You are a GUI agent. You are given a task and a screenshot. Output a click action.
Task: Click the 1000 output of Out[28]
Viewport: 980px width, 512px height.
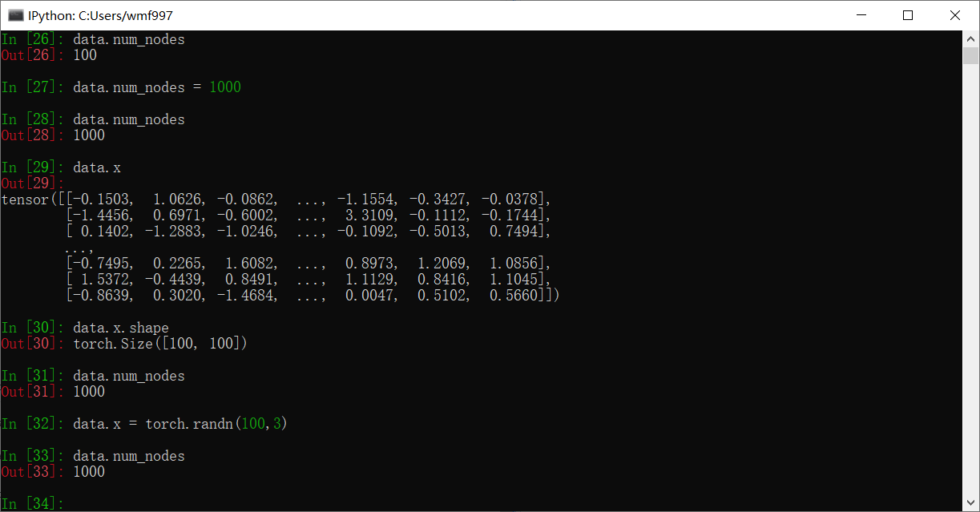tap(89, 135)
